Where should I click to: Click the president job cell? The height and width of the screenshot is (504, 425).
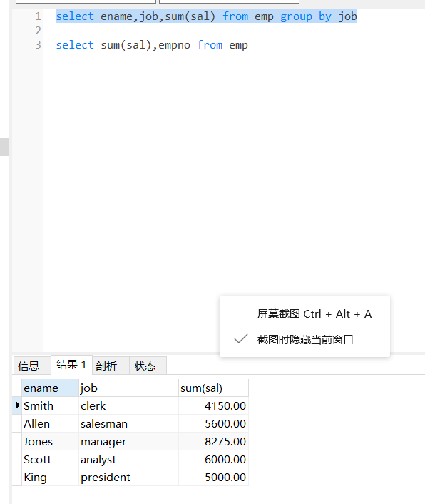click(128, 478)
